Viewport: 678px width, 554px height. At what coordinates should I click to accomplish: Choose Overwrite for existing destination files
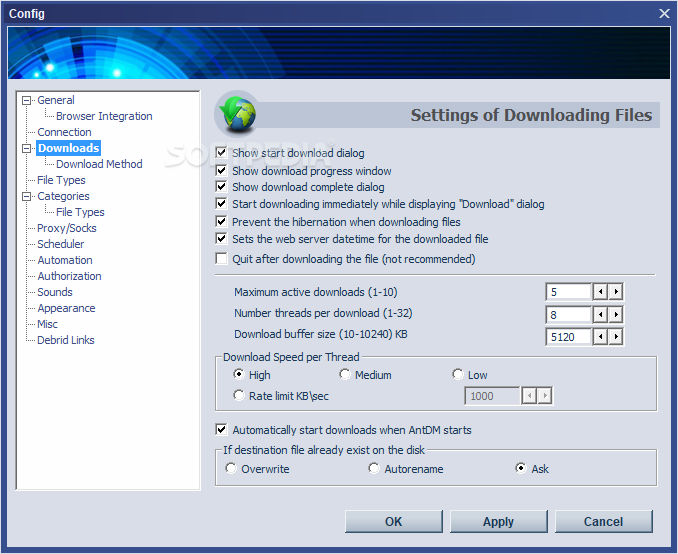[x=231, y=468]
